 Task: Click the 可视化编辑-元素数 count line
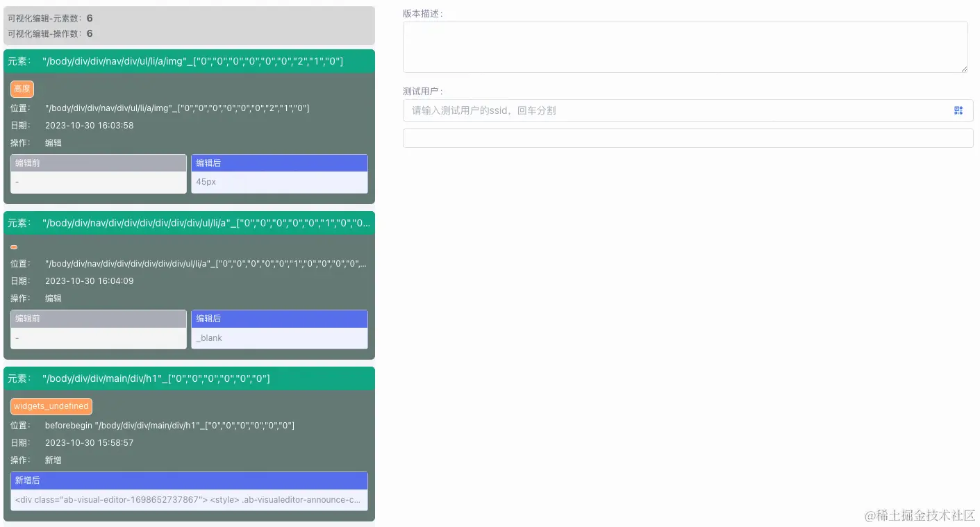50,19
